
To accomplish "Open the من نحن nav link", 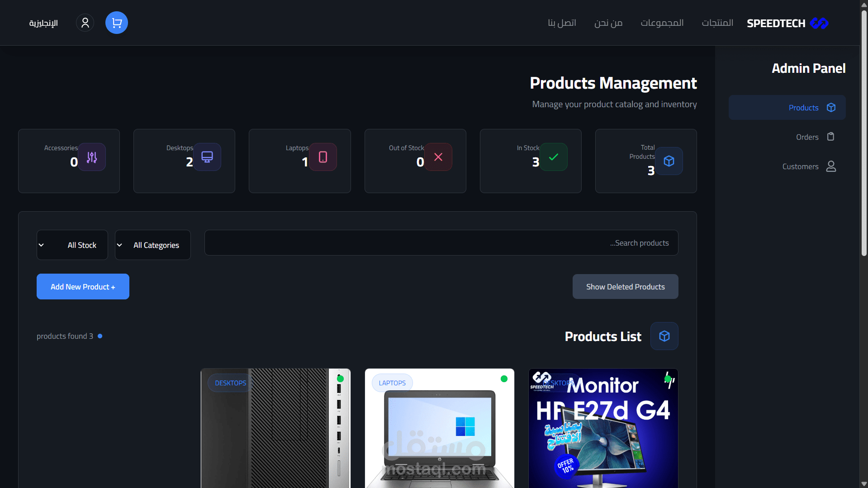I will tap(608, 23).
